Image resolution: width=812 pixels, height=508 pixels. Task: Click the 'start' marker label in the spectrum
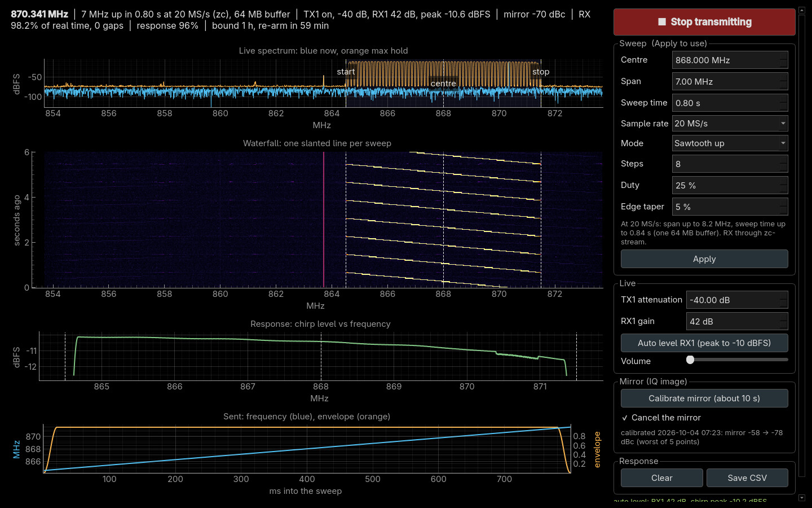346,72
